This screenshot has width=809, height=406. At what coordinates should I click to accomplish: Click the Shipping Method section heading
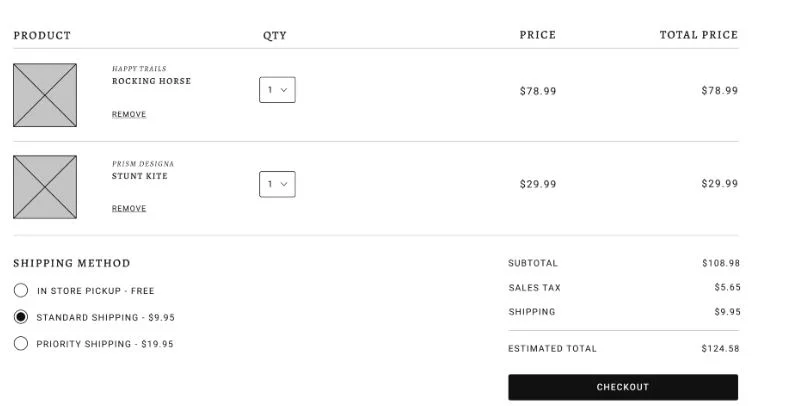pyautogui.click(x=72, y=264)
